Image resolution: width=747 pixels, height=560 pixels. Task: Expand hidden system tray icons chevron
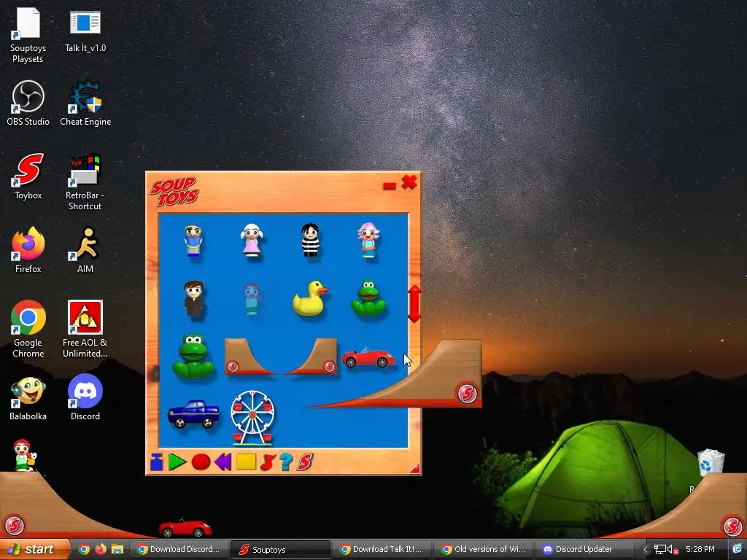tap(645, 550)
